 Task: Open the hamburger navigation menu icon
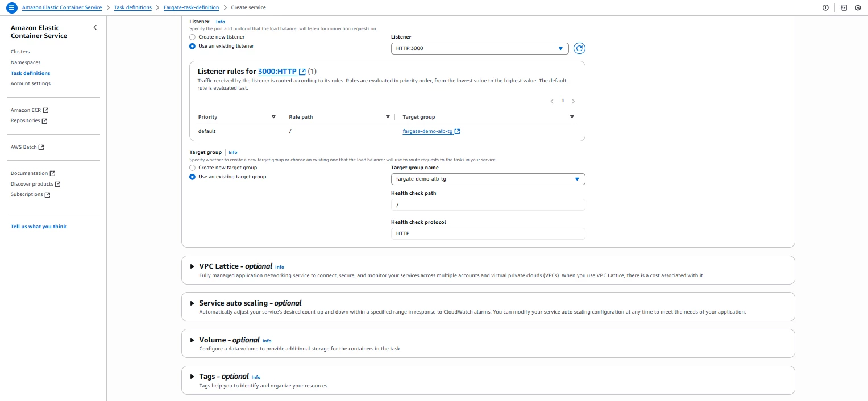(11, 7)
